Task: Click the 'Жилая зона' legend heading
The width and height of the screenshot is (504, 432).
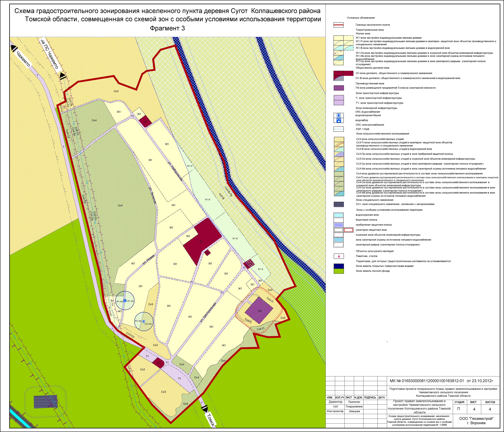Action: (363, 34)
